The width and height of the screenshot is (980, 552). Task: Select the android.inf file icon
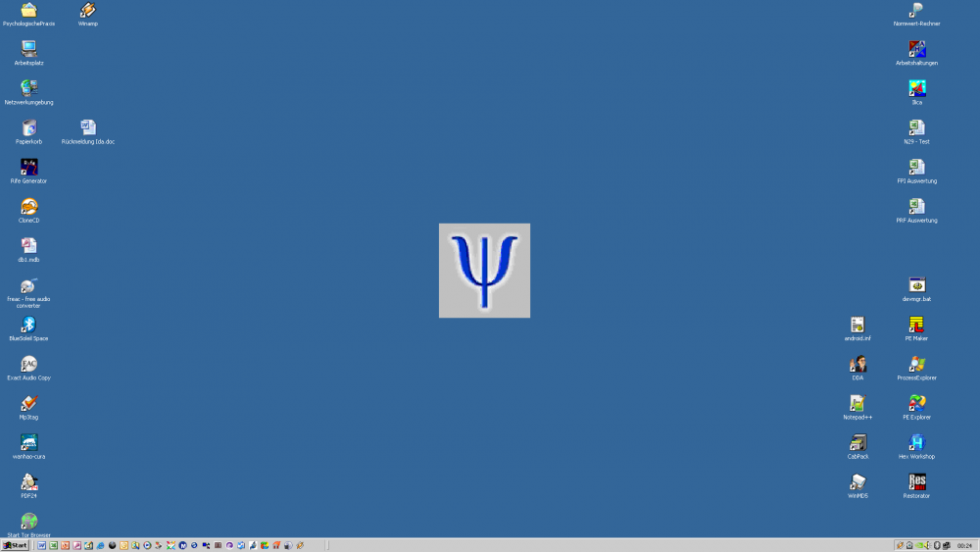[857, 329]
